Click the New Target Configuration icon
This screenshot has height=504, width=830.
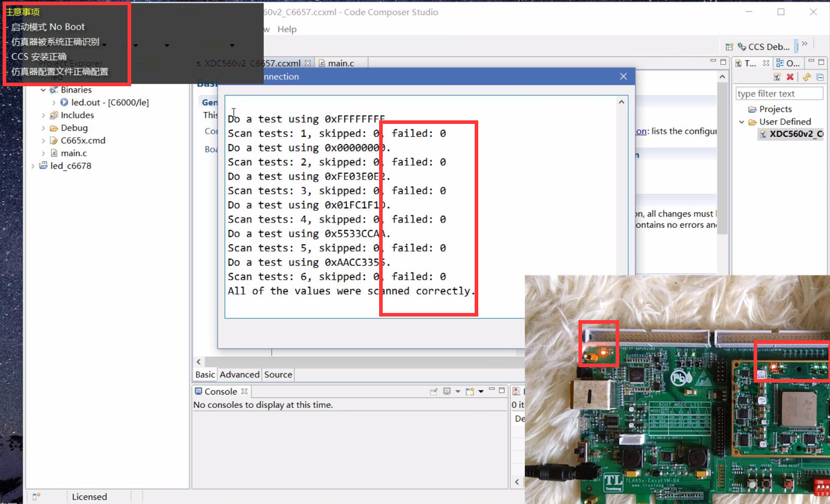point(777,76)
